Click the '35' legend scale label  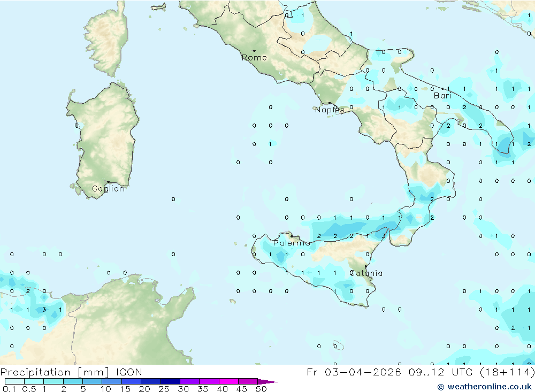(x=203, y=389)
